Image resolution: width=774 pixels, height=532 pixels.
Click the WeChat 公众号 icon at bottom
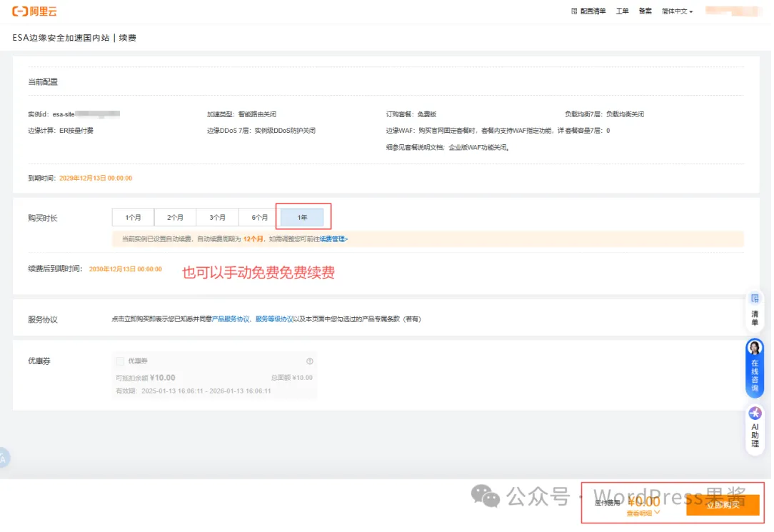[485, 496]
